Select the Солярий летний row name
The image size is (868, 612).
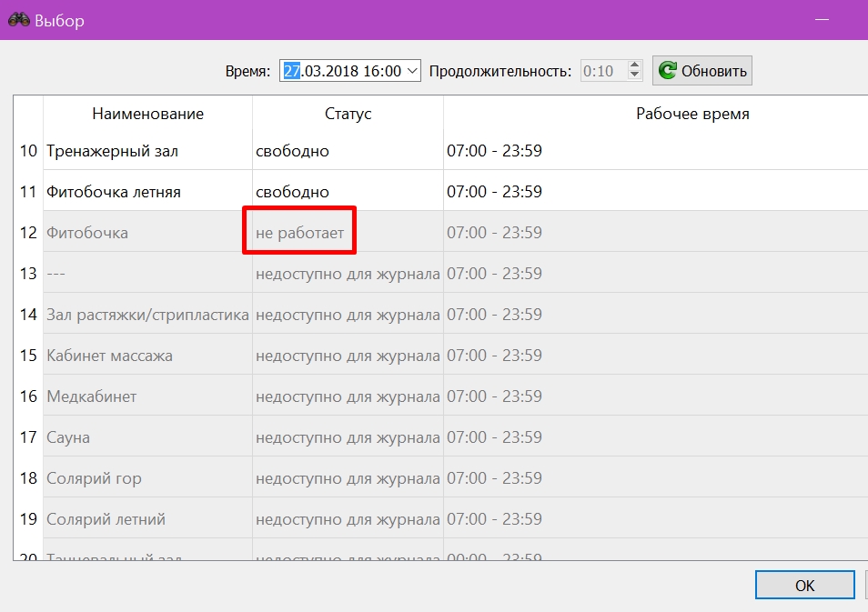pos(106,519)
